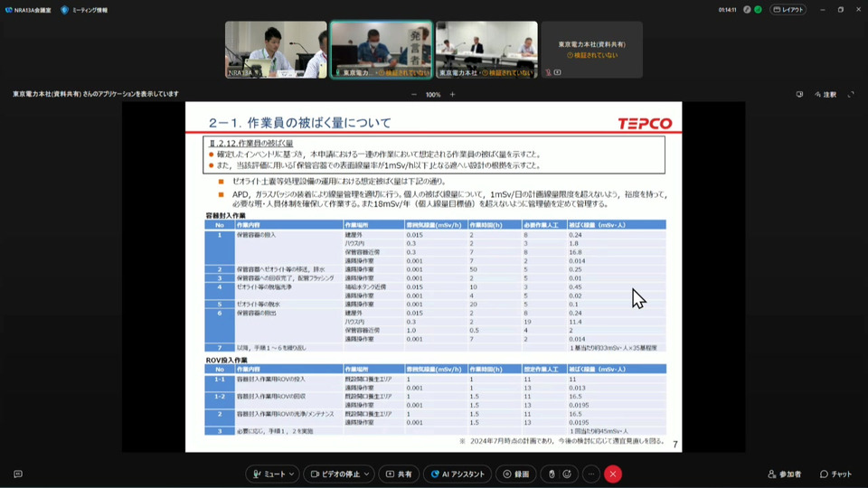Click the 100% zoom level value
This screenshot has height=488, width=868.
tap(433, 95)
